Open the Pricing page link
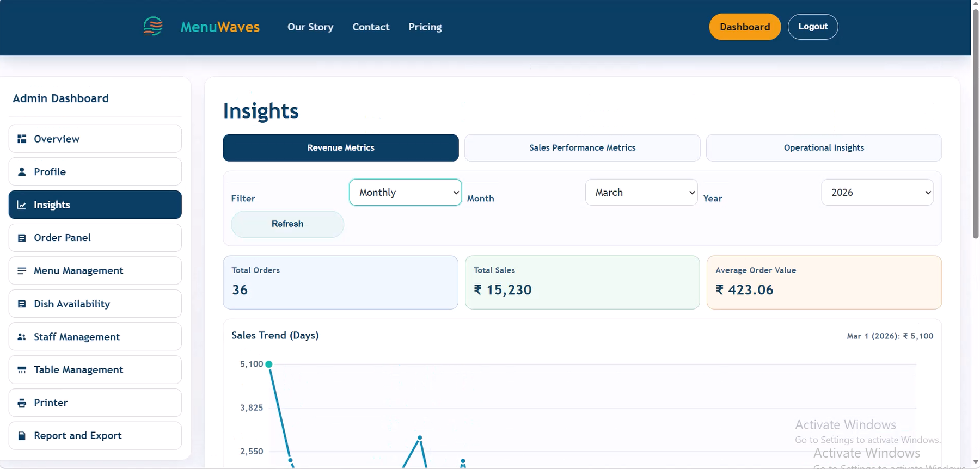This screenshot has height=469, width=980. tap(425, 27)
